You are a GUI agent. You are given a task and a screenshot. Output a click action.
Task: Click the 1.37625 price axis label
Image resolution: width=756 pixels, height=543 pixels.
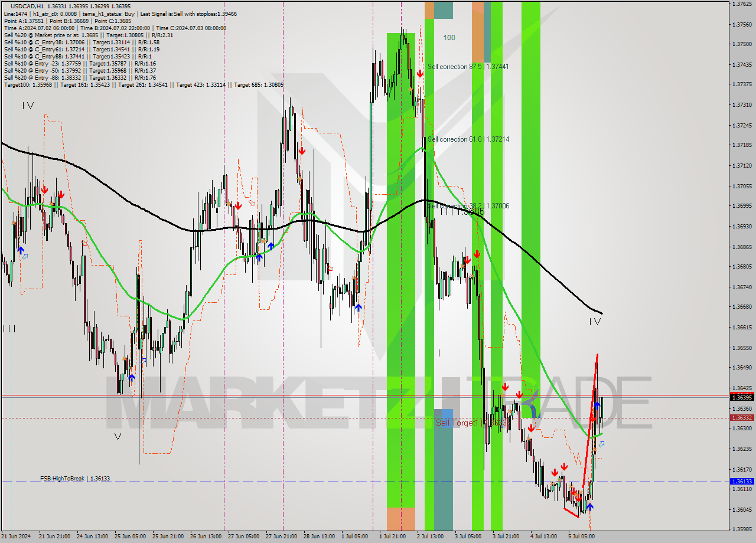point(742,4)
